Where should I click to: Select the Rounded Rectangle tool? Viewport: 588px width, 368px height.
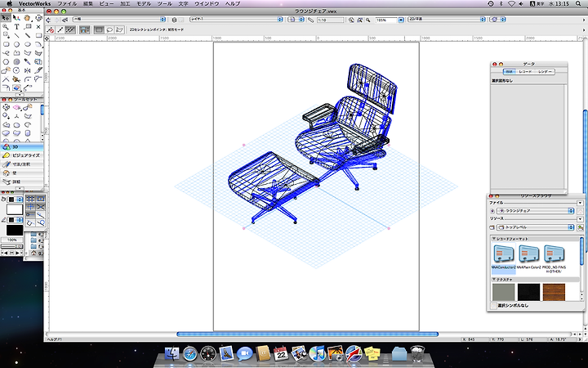6,44
